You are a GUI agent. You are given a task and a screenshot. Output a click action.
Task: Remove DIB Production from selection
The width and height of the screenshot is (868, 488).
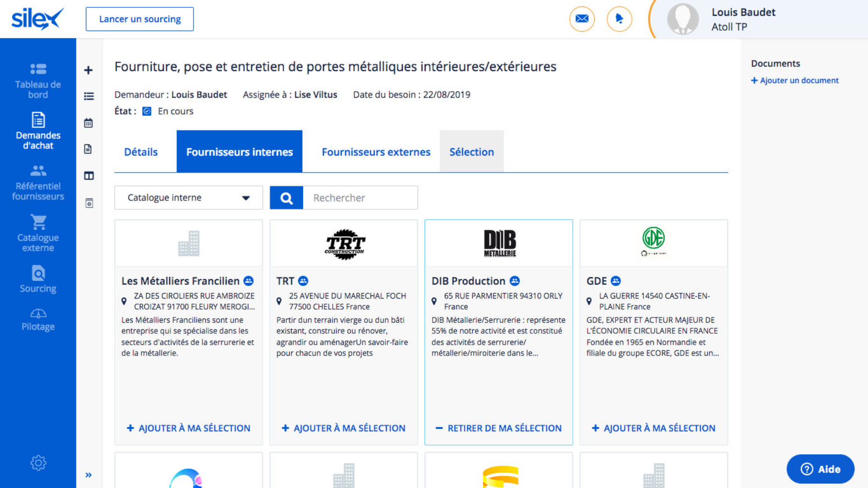pyautogui.click(x=498, y=428)
